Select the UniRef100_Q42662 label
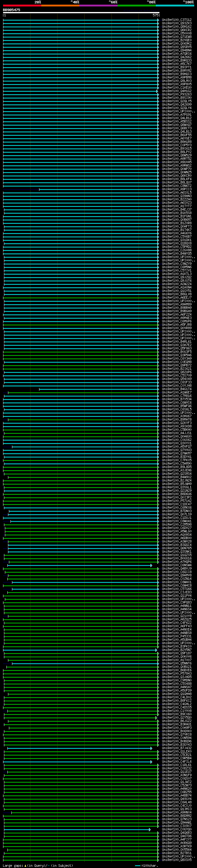The width and height of the screenshot is (197, 868). 177,57
